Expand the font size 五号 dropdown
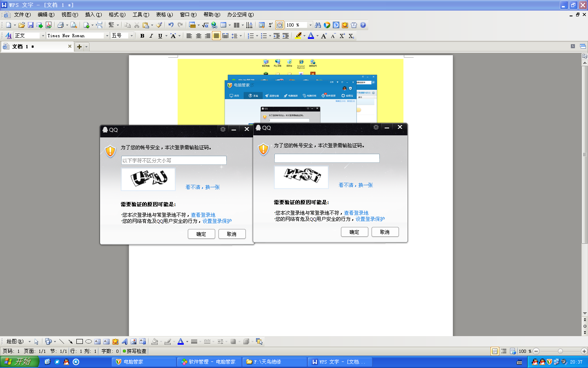The height and width of the screenshot is (368, 588). pyautogui.click(x=131, y=36)
